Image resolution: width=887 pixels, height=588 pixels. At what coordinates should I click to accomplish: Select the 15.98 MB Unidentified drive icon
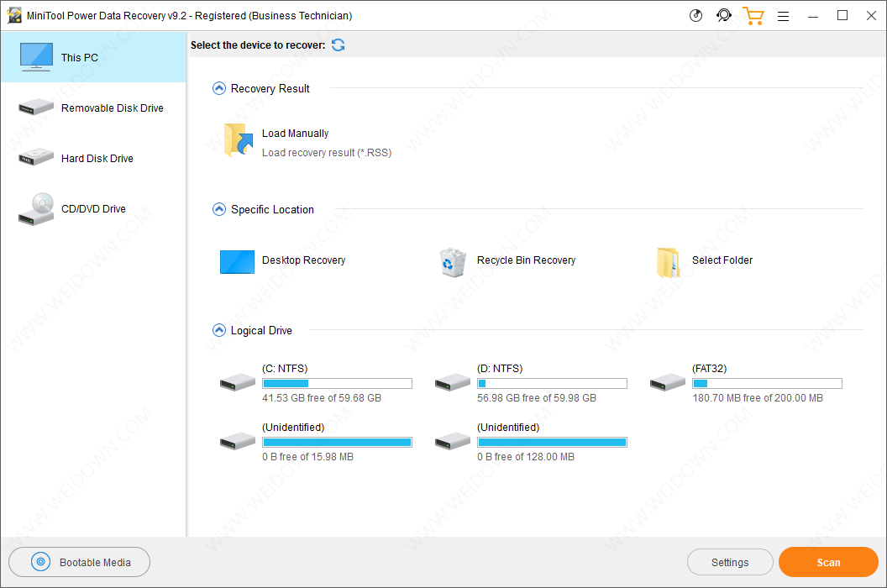tap(238, 442)
